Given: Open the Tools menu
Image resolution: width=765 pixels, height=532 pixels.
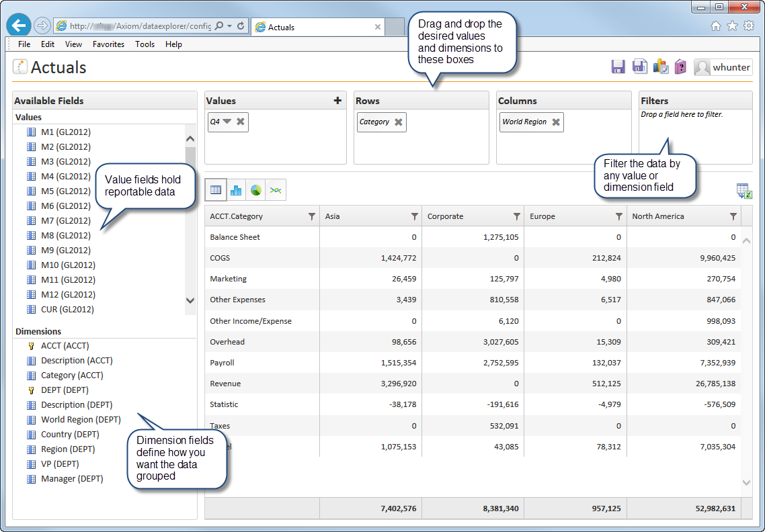Looking at the screenshot, I should click(145, 44).
